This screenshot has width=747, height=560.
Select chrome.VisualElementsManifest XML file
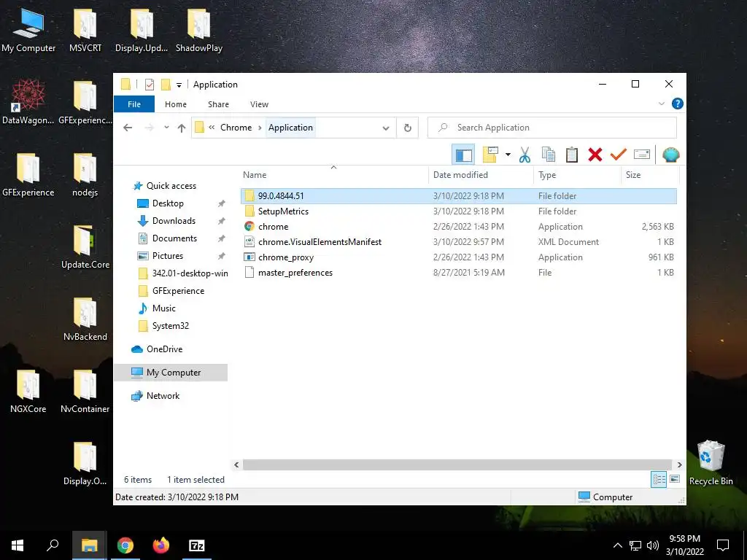(x=459, y=242)
